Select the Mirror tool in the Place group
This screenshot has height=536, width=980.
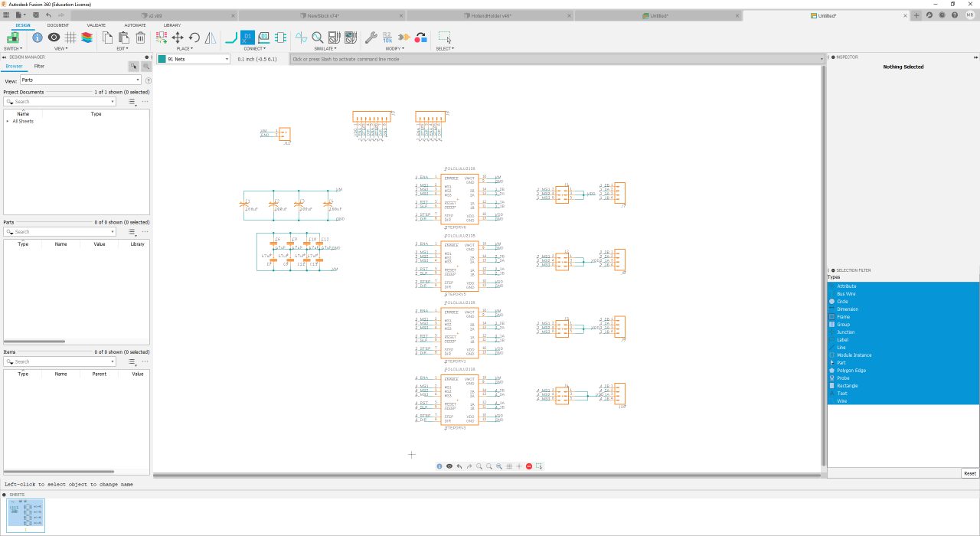tap(211, 37)
